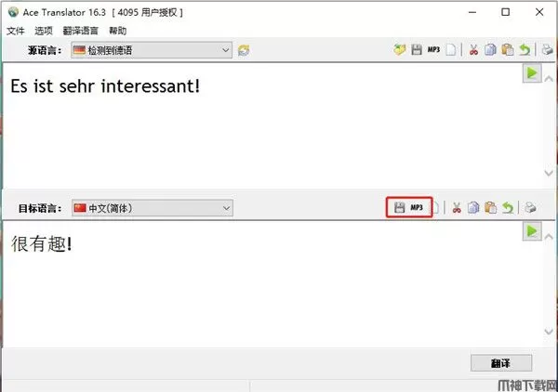Cut translated text with scissors icon

coord(457,207)
